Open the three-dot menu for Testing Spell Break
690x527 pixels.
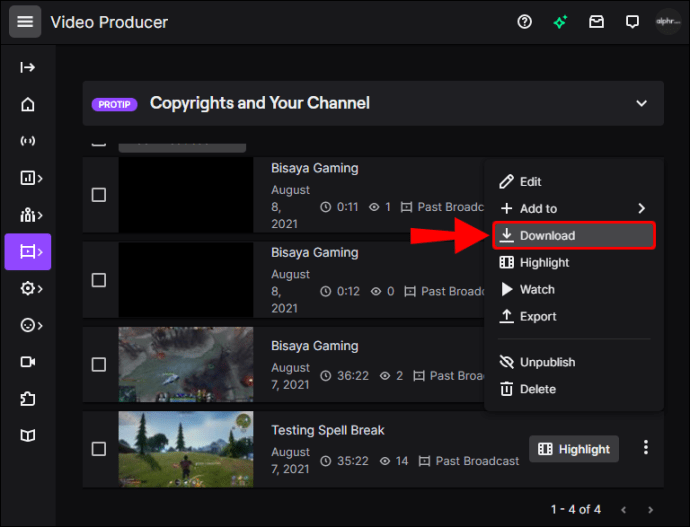647,448
